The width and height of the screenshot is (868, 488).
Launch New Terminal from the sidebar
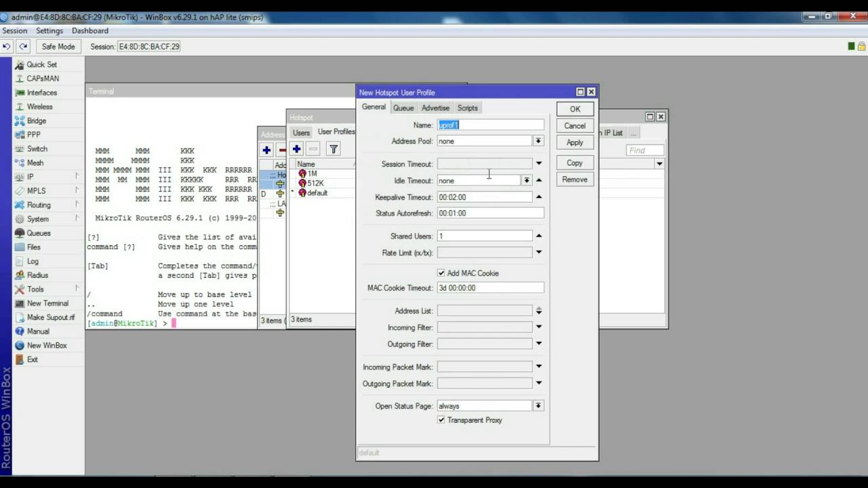pyautogui.click(x=47, y=303)
